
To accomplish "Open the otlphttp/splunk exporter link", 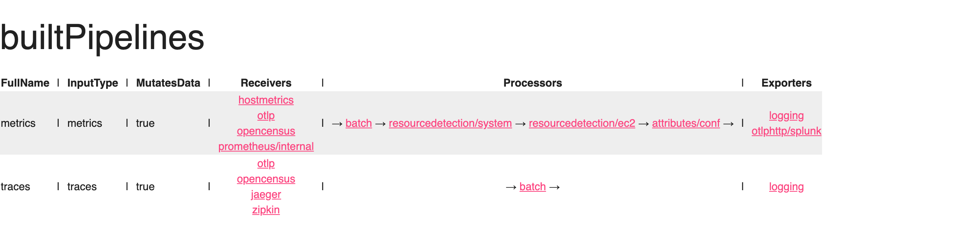I will [786, 131].
